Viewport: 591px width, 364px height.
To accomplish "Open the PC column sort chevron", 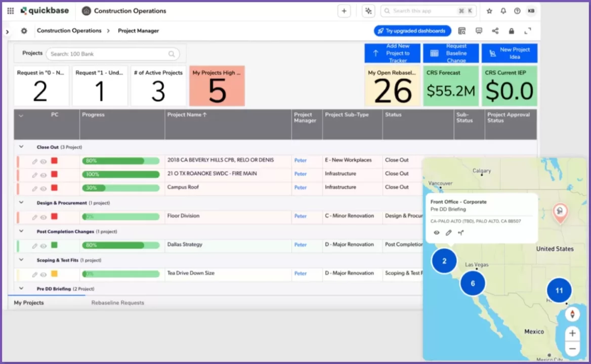I will [21, 115].
